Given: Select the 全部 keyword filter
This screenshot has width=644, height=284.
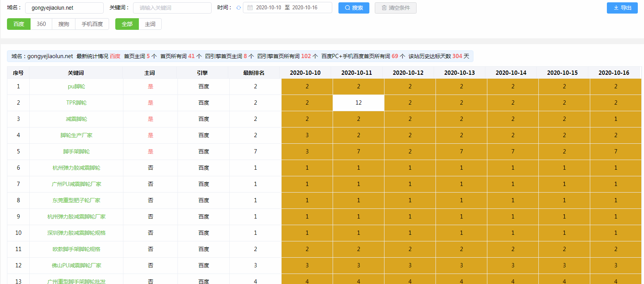Looking at the screenshot, I should pyautogui.click(x=127, y=24).
